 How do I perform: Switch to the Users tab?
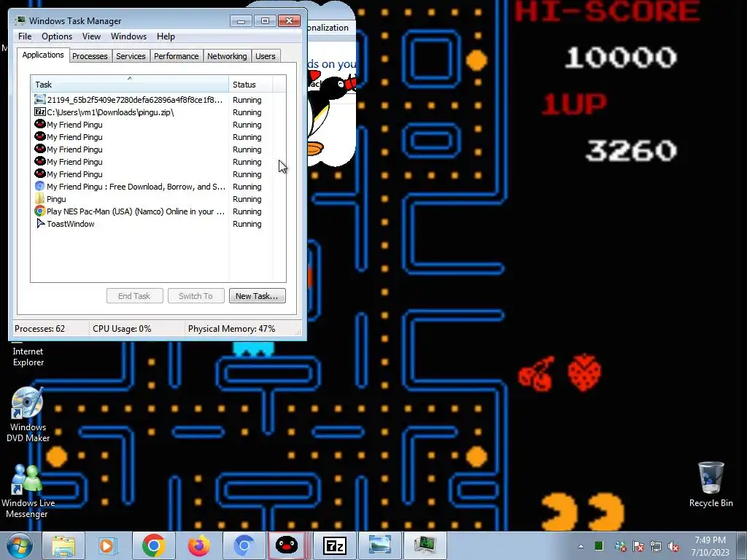click(266, 56)
